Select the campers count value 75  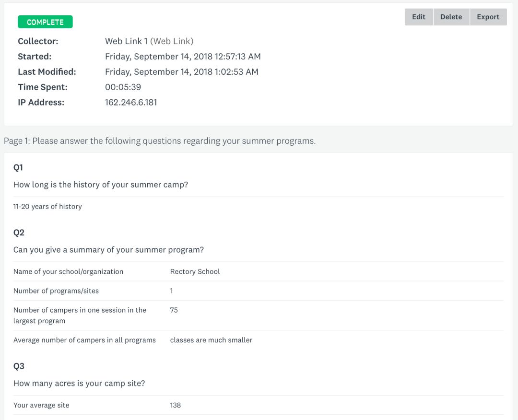[x=174, y=310]
